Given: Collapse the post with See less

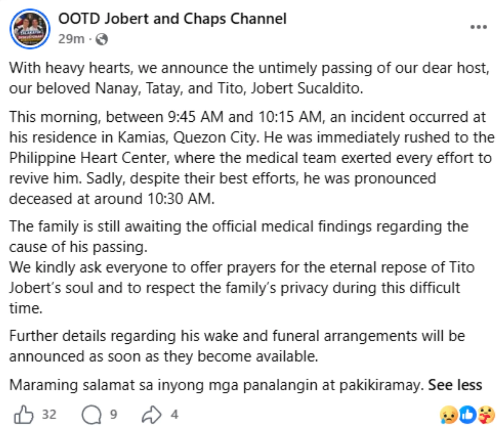Looking at the screenshot, I should [x=455, y=385].
